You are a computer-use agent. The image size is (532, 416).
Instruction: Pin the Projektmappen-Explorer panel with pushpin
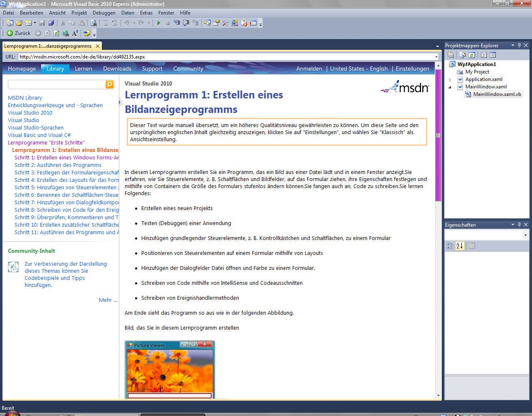click(519, 45)
